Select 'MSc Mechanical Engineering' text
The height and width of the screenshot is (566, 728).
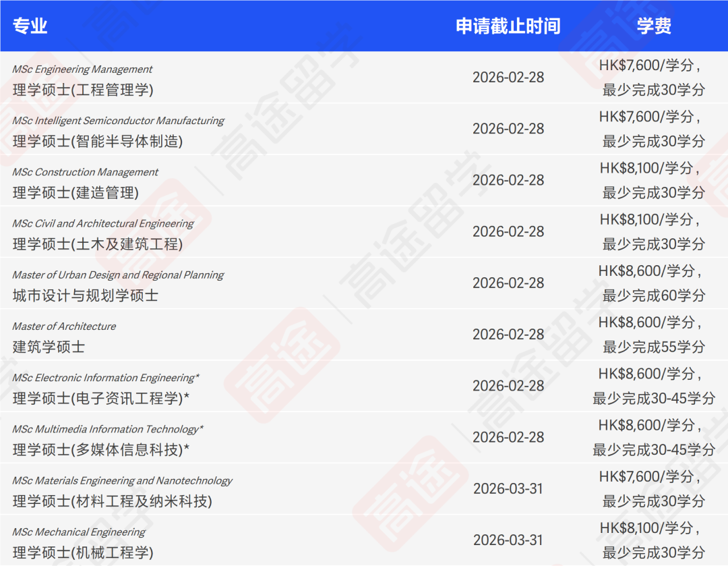coord(79,532)
